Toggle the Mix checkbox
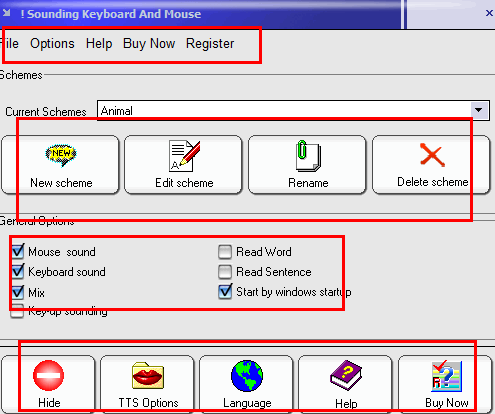 (x=18, y=292)
